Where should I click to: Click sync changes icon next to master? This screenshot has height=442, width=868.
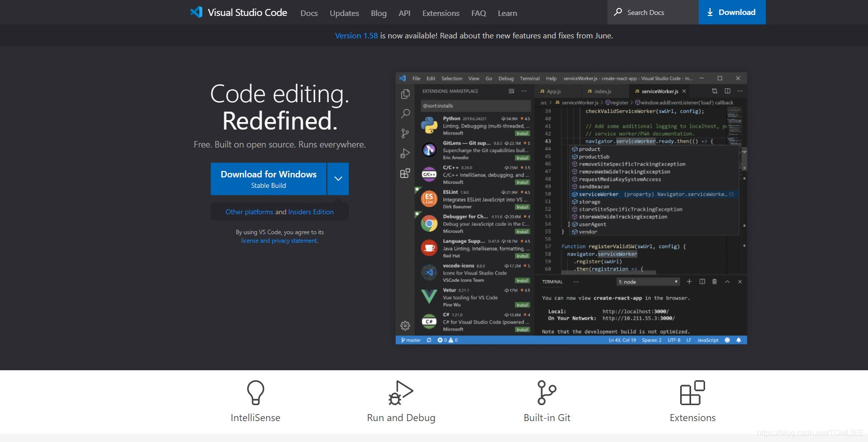429,340
